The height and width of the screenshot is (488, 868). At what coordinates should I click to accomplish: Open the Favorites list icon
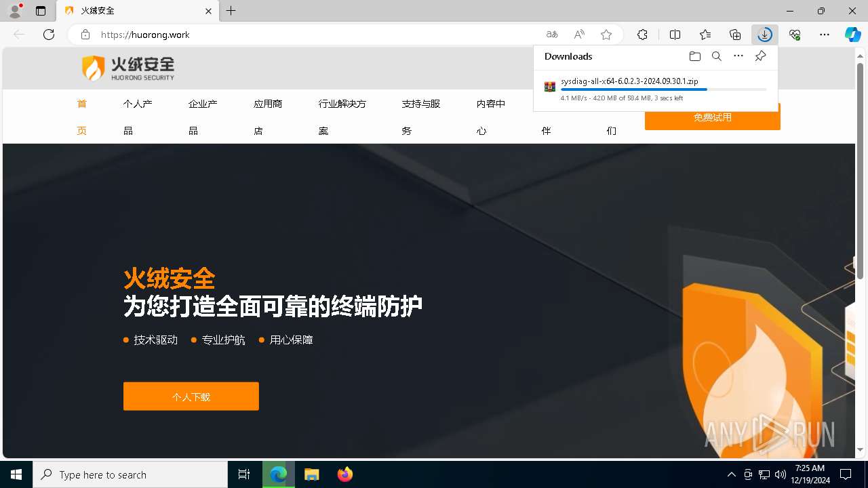tap(705, 35)
